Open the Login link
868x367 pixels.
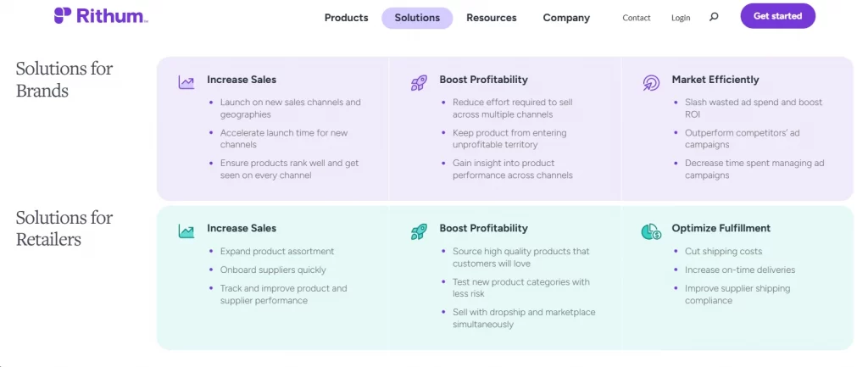pos(681,18)
